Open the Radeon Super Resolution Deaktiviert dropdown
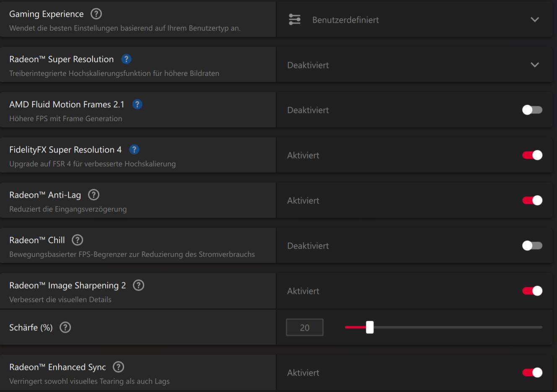 tap(414, 64)
